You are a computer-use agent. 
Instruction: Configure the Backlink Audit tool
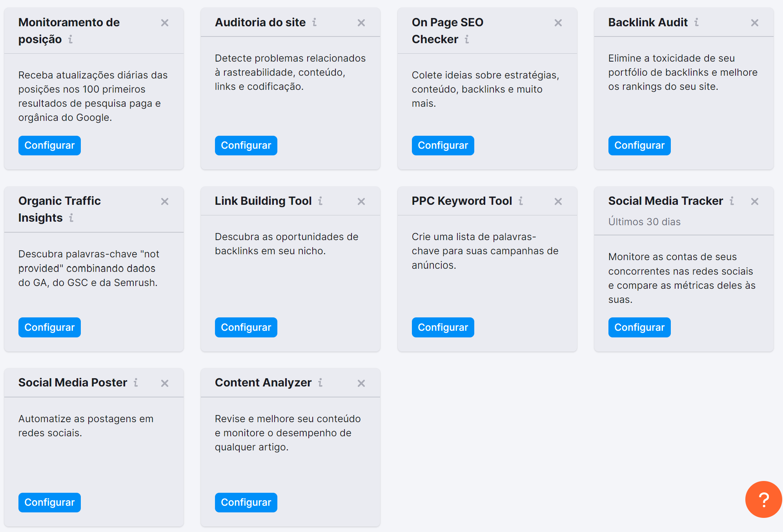[639, 146]
